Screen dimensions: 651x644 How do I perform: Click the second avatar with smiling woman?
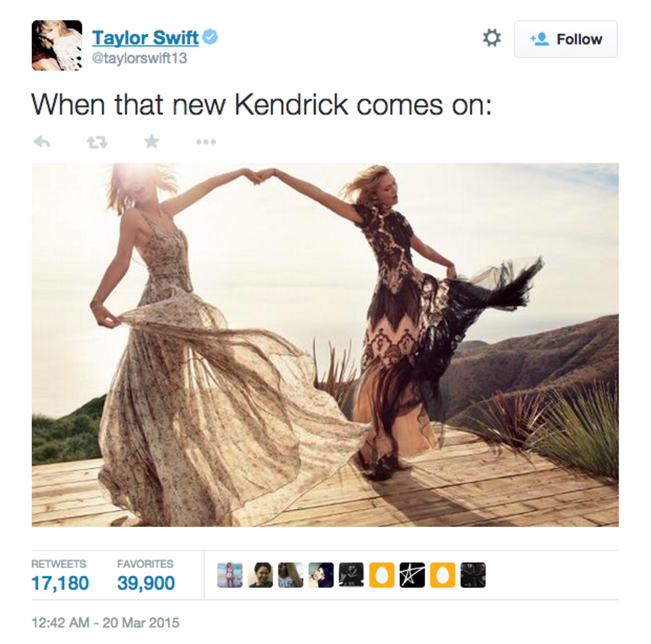(260, 575)
